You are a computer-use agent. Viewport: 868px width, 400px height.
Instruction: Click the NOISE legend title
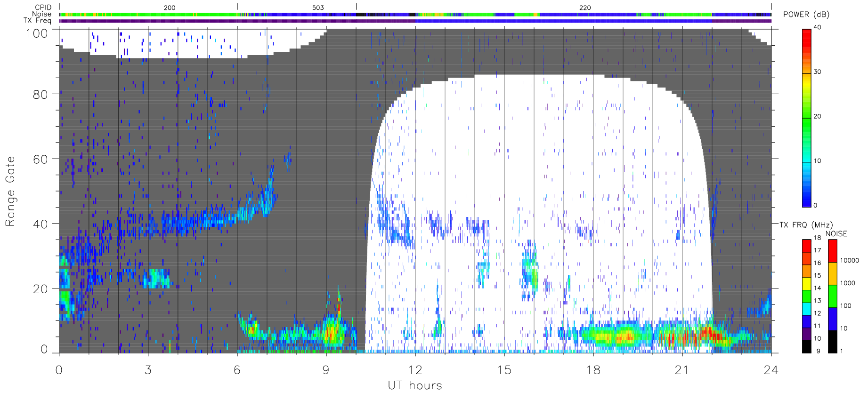pyautogui.click(x=836, y=234)
